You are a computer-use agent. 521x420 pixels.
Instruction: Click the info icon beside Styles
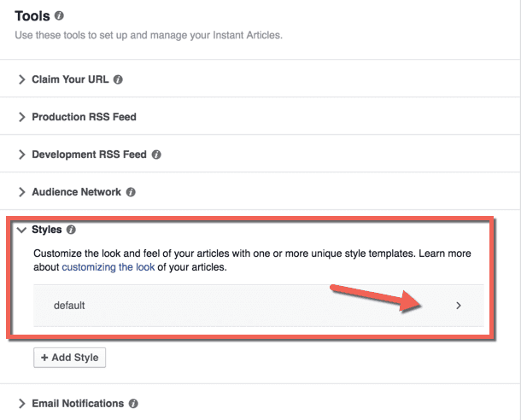[x=71, y=230]
